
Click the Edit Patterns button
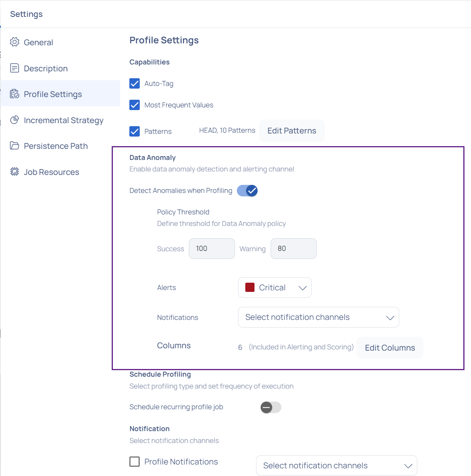[x=292, y=131]
